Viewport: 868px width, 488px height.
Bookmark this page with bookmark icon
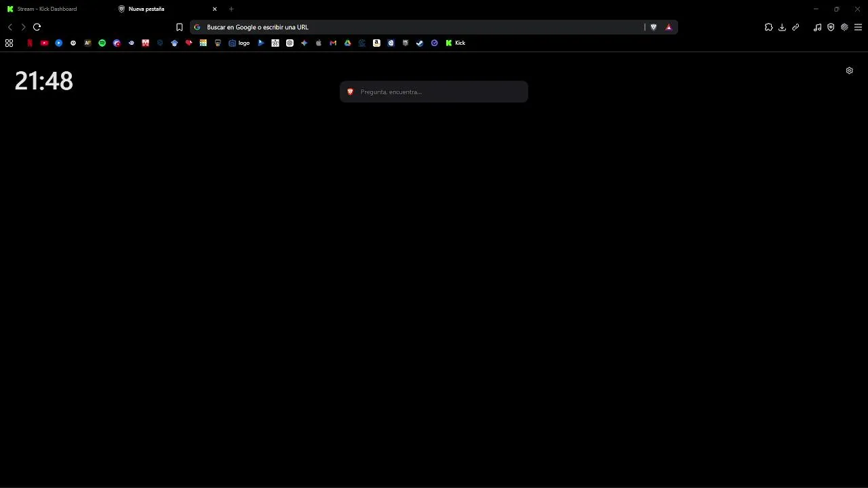179,27
